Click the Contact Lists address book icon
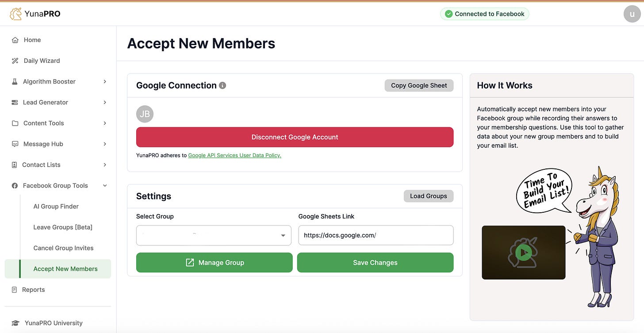This screenshot has height=333, width=644. [x=14, y=165]
